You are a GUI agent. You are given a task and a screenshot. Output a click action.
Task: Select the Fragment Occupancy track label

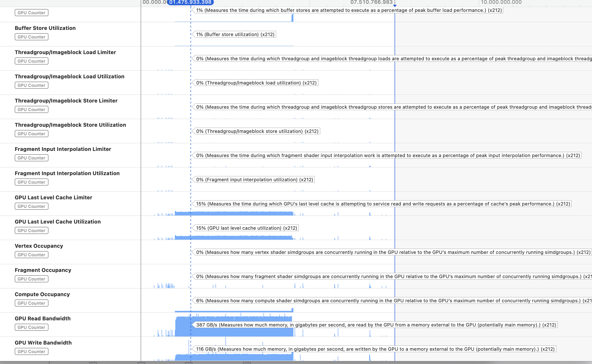coord(43,270)
